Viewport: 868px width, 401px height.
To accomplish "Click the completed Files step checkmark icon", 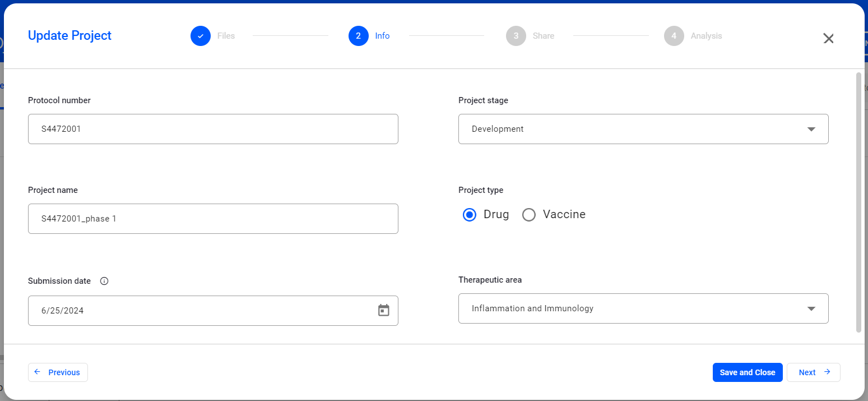I will [200, 35].
